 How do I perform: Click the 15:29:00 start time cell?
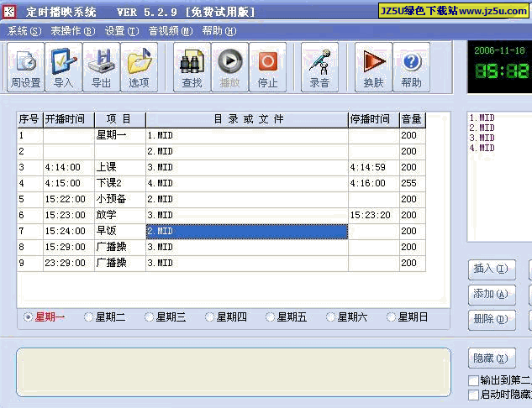pos(69,247)
